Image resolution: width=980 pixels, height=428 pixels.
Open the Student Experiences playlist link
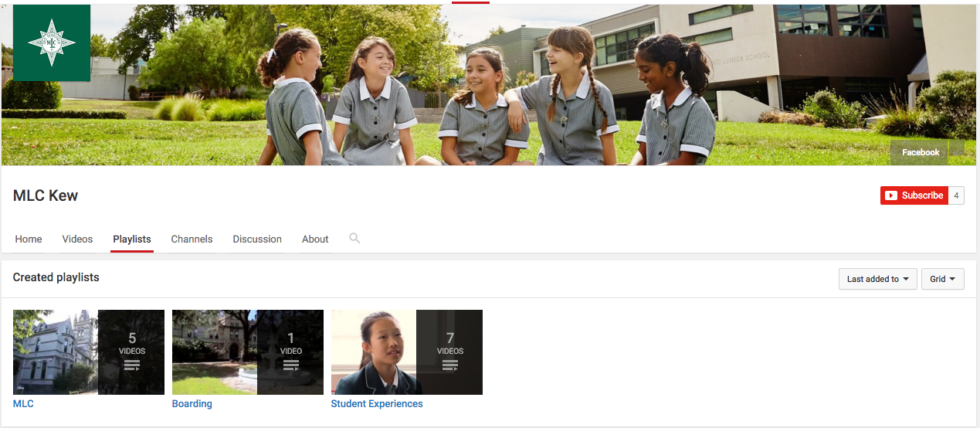[x=377, y=403]
